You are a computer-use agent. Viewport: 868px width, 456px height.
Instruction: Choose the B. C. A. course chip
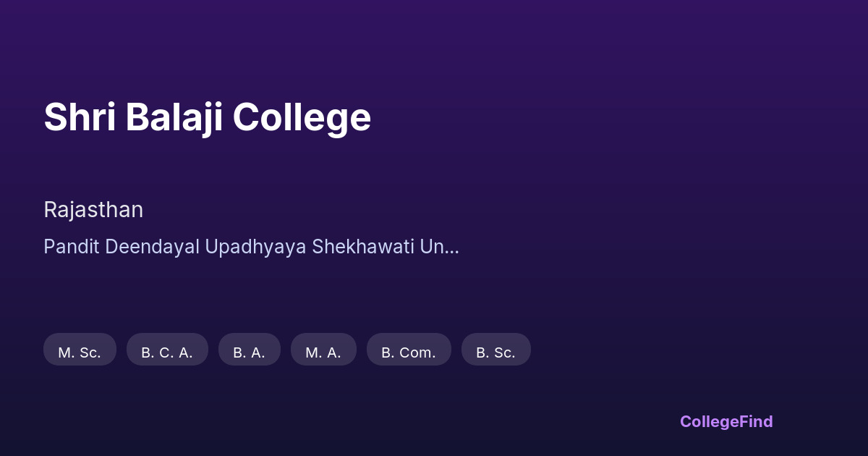point(167,352)
